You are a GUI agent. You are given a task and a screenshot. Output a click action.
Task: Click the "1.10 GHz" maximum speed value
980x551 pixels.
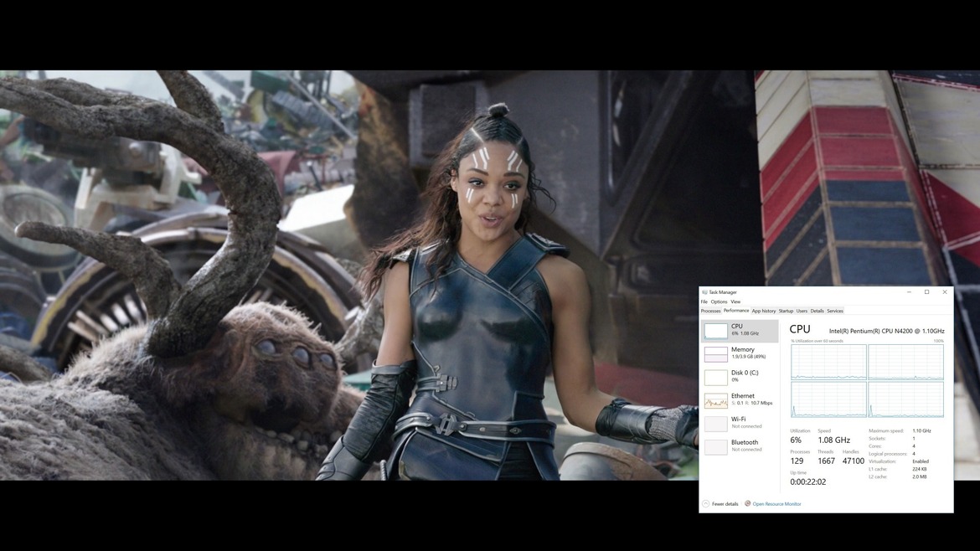pyautogui.click(x=922, y=431)
